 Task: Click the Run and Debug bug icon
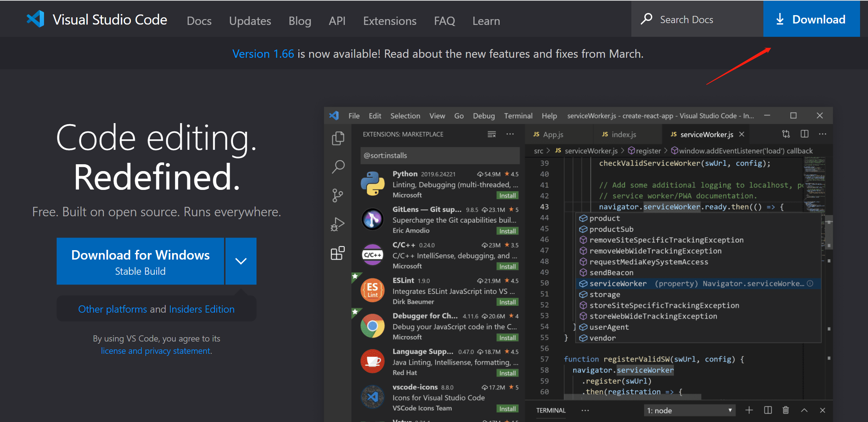(338, 224)
